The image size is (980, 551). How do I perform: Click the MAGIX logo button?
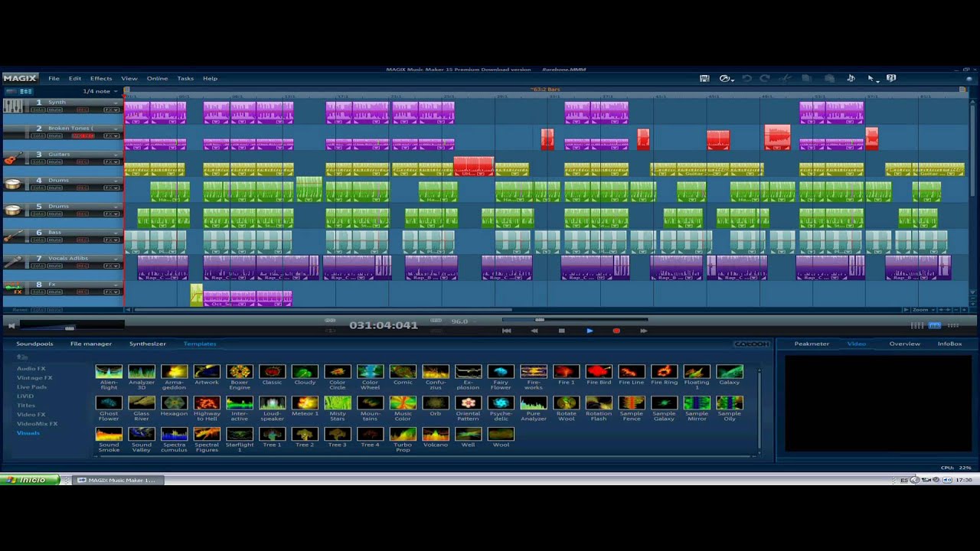[x=20, y=78]
